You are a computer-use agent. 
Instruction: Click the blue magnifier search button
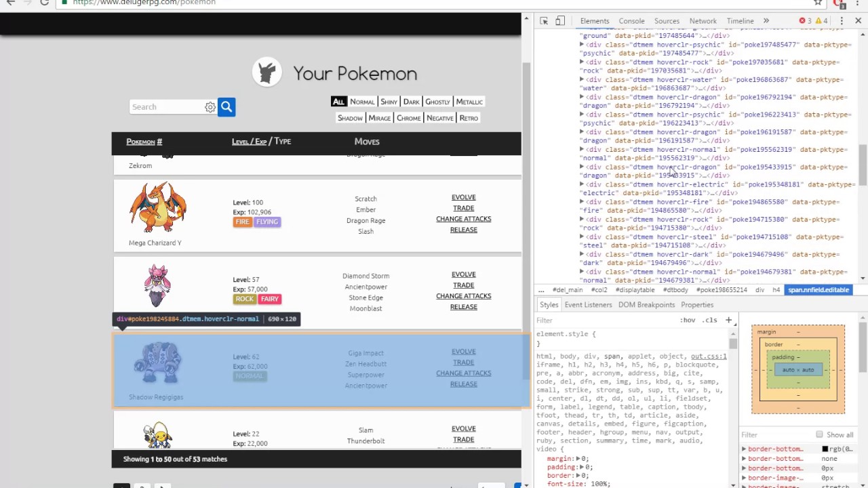coord(226,107)
